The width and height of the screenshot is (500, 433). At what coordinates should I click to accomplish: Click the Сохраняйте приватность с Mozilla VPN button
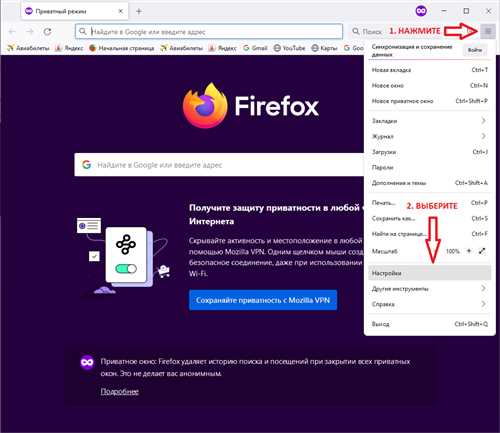263,300
